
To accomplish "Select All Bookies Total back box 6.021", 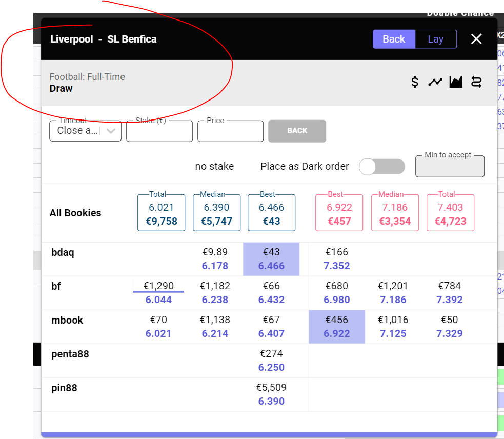I will point(162,213).
